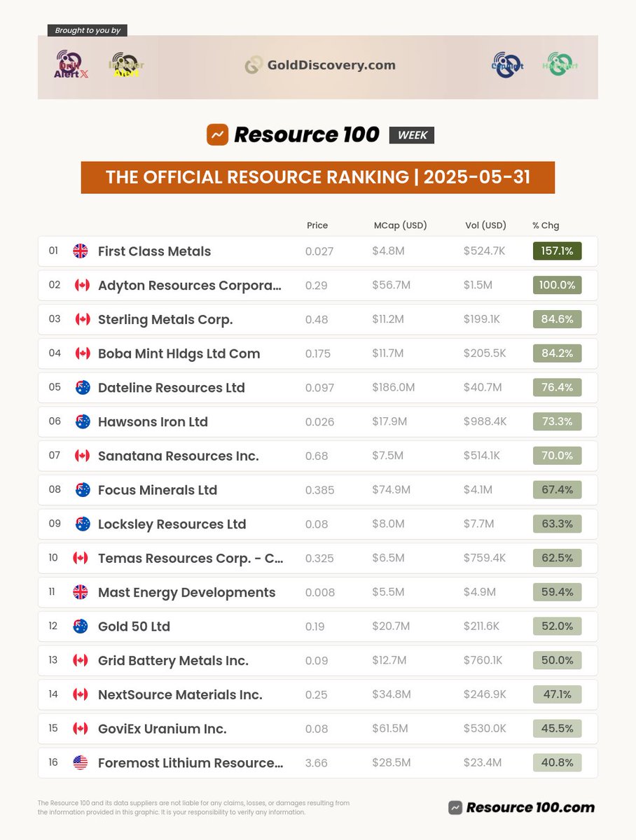The image size is (636, 840).
Task: Click the US flag beside Foremost Lithium
Action: tap(81, 762)
